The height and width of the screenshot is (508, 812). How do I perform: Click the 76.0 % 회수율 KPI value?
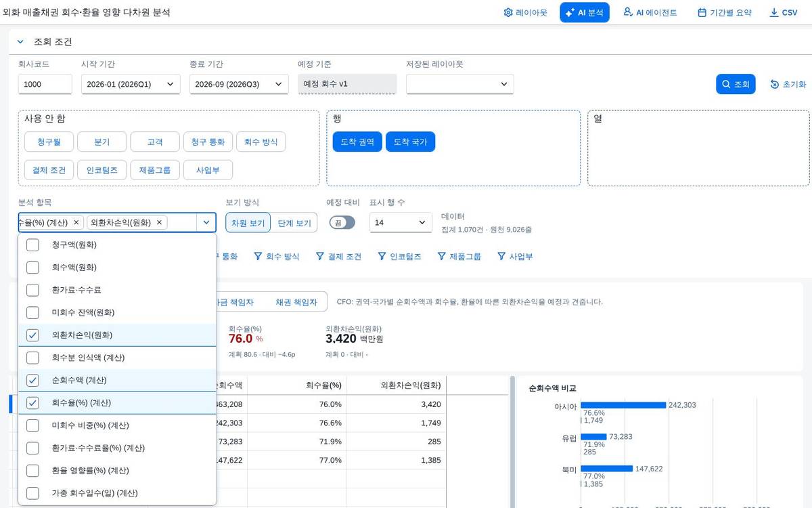[246, 339]
